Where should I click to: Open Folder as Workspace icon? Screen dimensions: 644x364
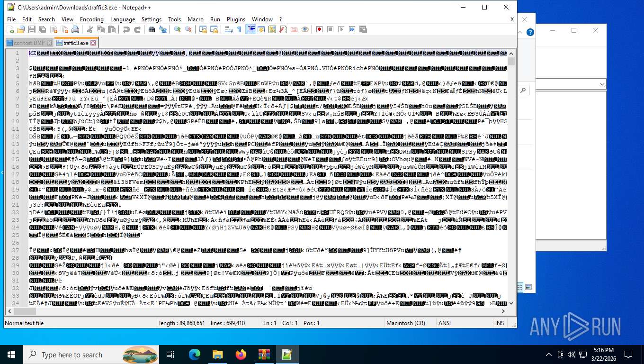point(294,29)
